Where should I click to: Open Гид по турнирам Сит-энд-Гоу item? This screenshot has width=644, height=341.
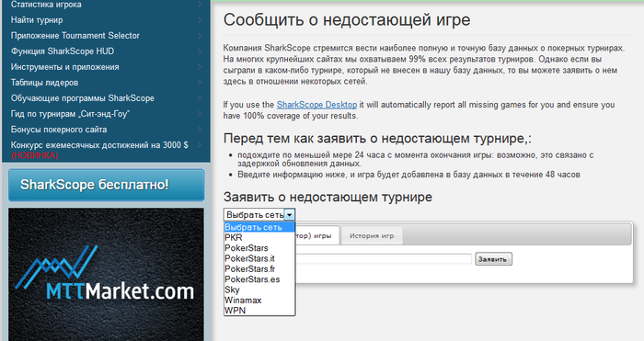pyautogui.click(x=70, y=114)
